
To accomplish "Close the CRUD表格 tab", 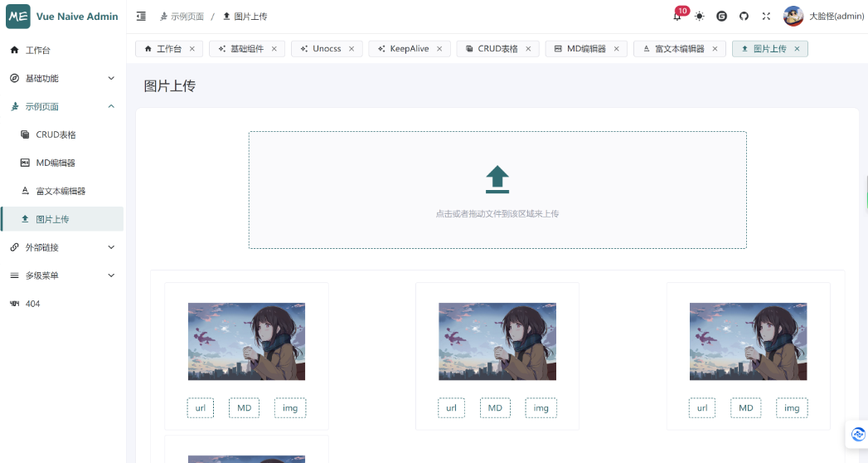I will coord(528,49).
